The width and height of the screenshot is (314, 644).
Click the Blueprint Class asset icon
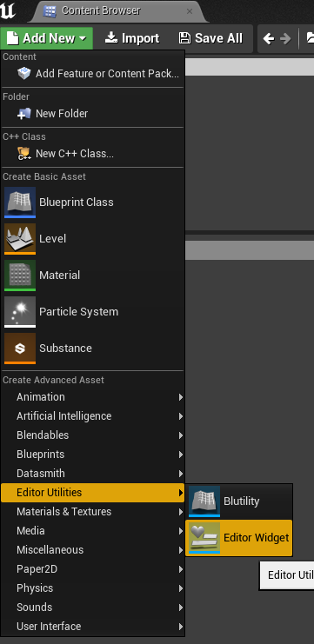(20, 202)
